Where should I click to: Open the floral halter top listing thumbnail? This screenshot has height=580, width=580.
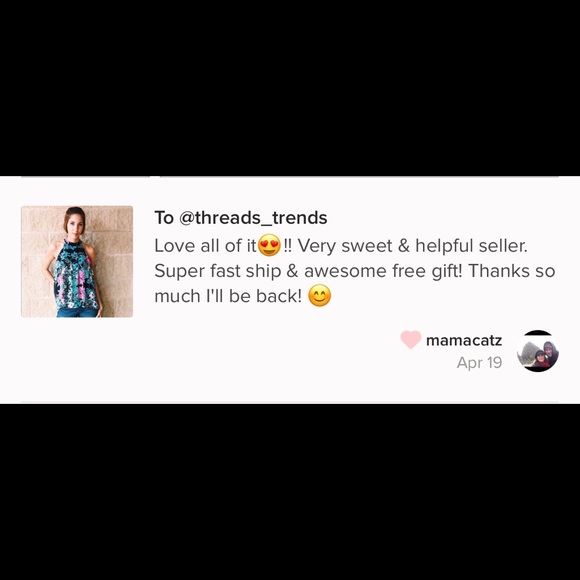(x=77, y=262)
